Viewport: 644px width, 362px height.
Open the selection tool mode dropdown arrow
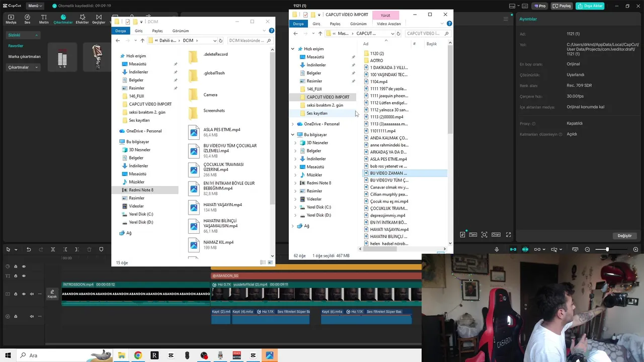pos(16,249)
